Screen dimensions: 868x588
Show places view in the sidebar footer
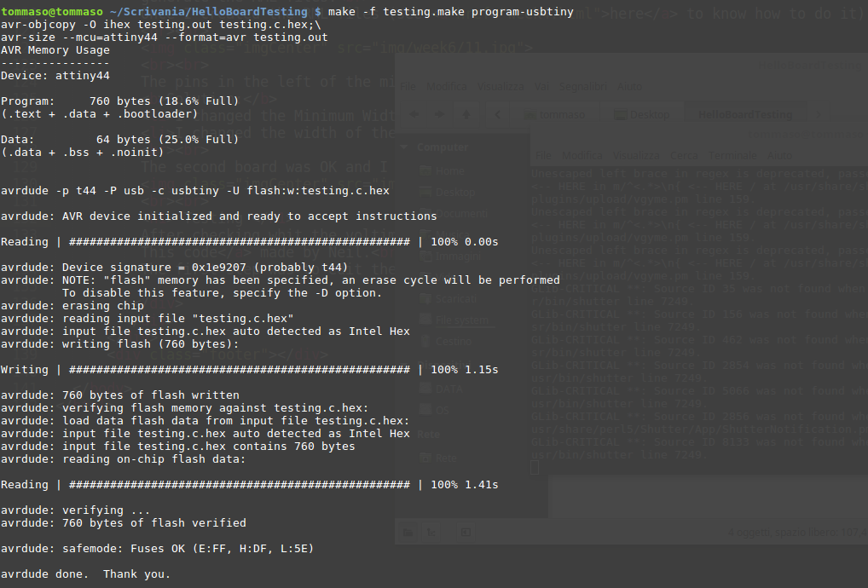coord(409,533)
